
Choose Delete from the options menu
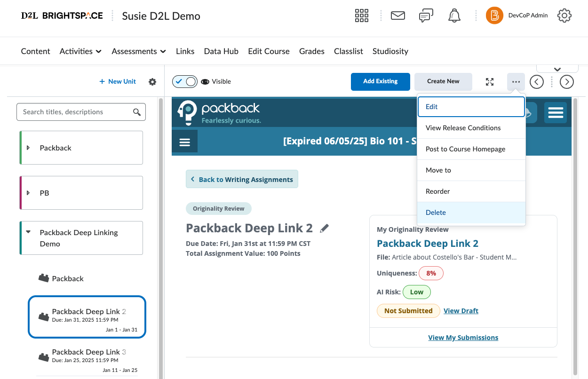436,213
